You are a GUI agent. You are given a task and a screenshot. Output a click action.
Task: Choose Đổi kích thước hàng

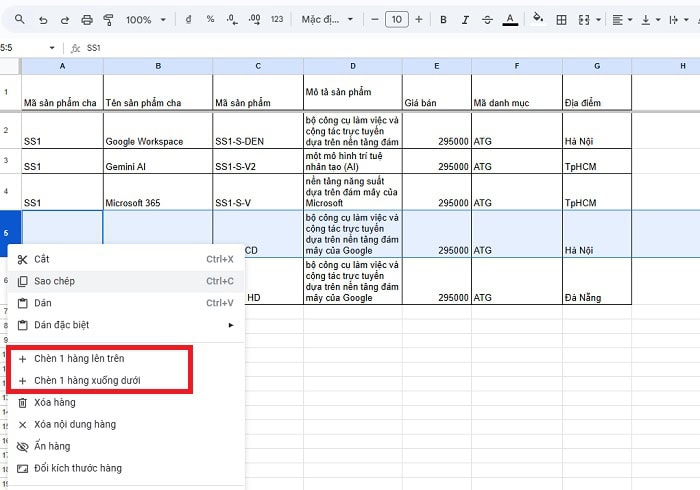pyautogui.click(x=126, y=468)
